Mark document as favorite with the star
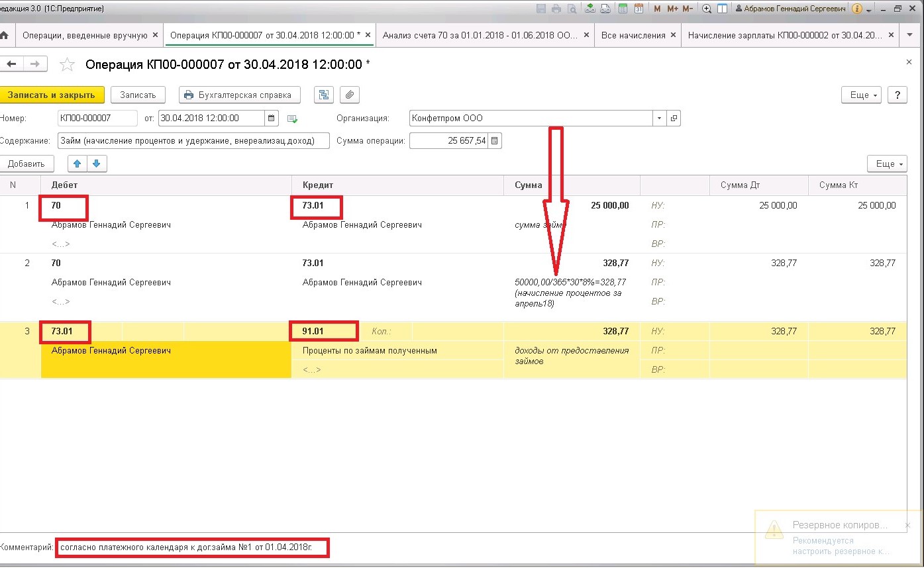 click(x=67, y=64)
